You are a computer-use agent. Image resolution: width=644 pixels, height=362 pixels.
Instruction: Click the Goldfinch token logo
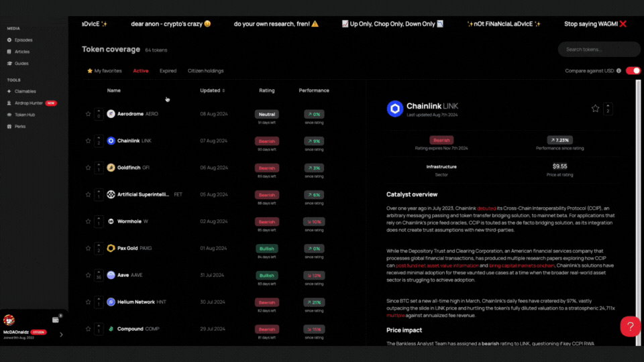111,168
